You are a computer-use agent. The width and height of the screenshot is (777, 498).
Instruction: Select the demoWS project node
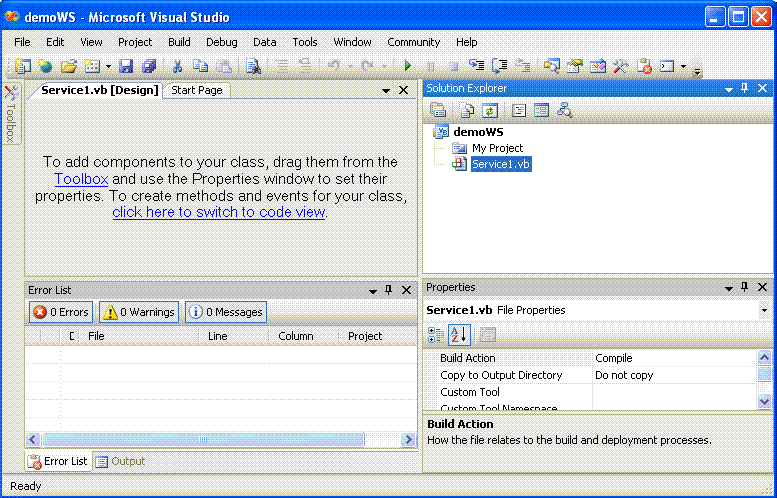tap(478, 132)
